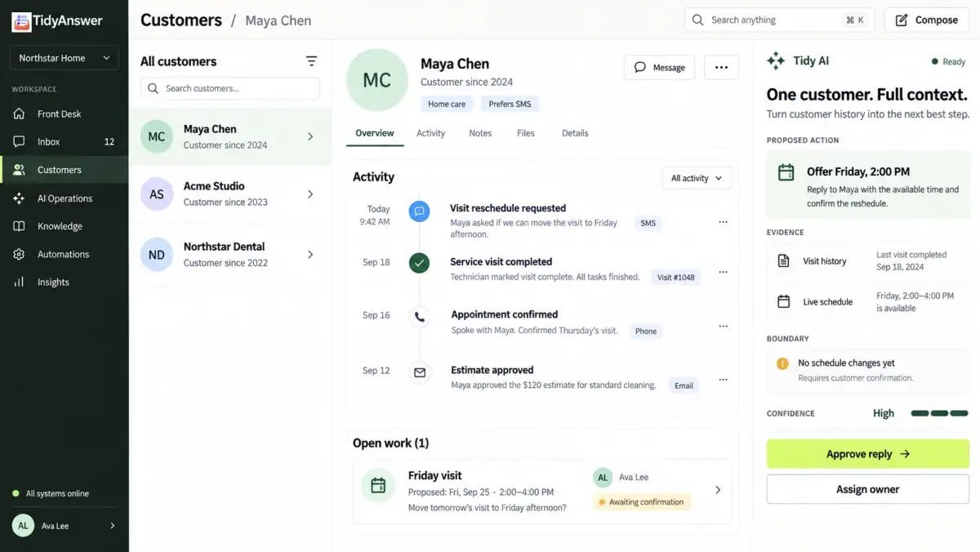The image size is (980, 552).
Task: Click the Awaiting confirmation status badge
Action: click(642, 502)
